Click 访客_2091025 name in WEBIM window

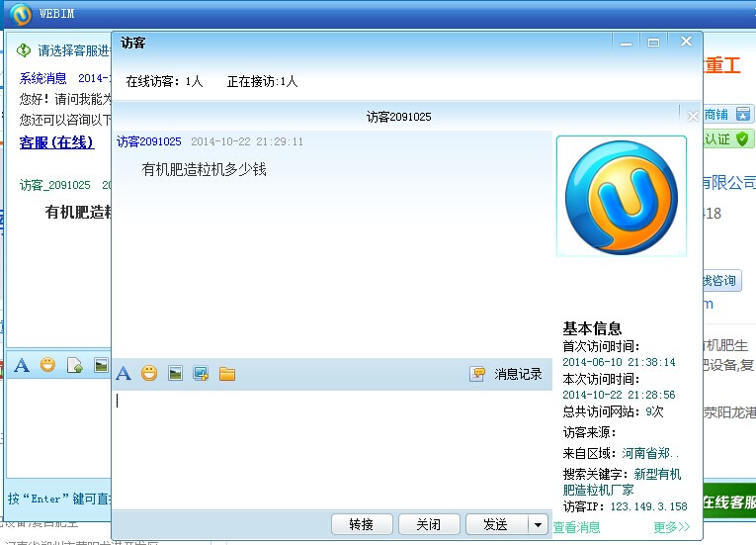click(x=54, y=185)
